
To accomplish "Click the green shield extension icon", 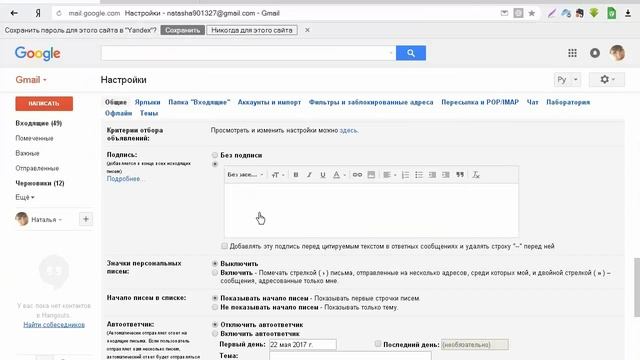I will (611, 13).
